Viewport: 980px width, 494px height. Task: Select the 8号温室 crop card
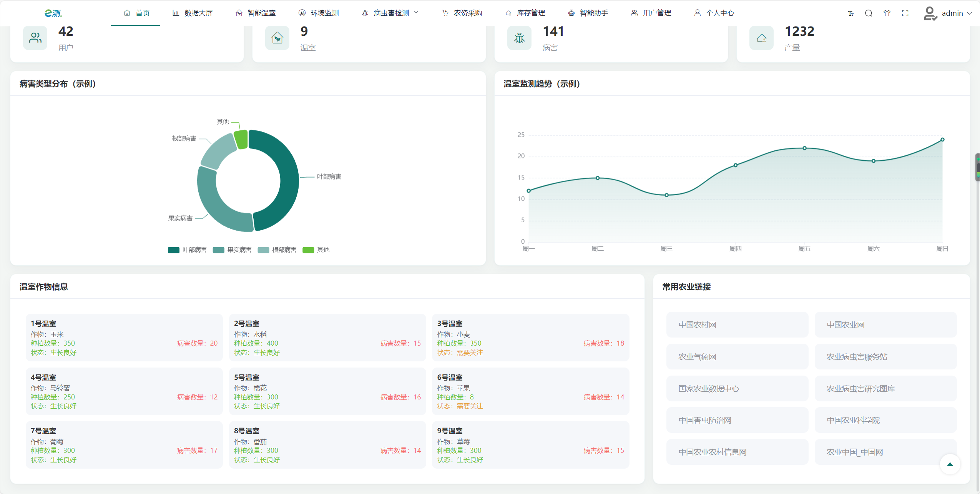pyautogui.click(x=327, y=445)
